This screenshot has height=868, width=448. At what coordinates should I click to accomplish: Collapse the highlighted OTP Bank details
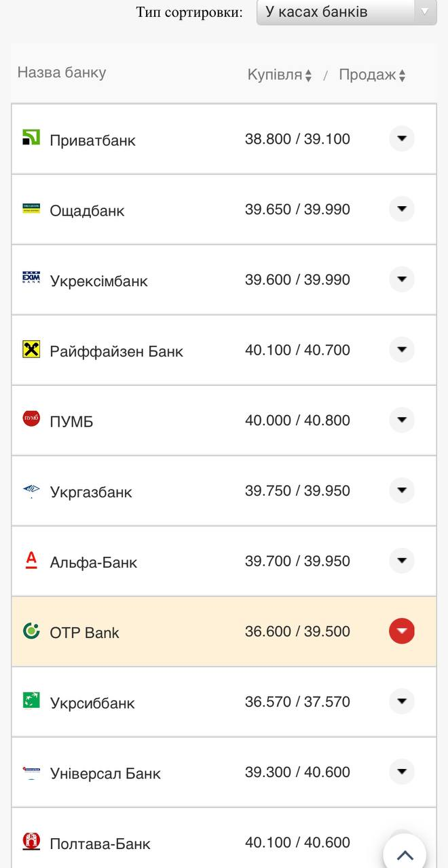point(401,631)
